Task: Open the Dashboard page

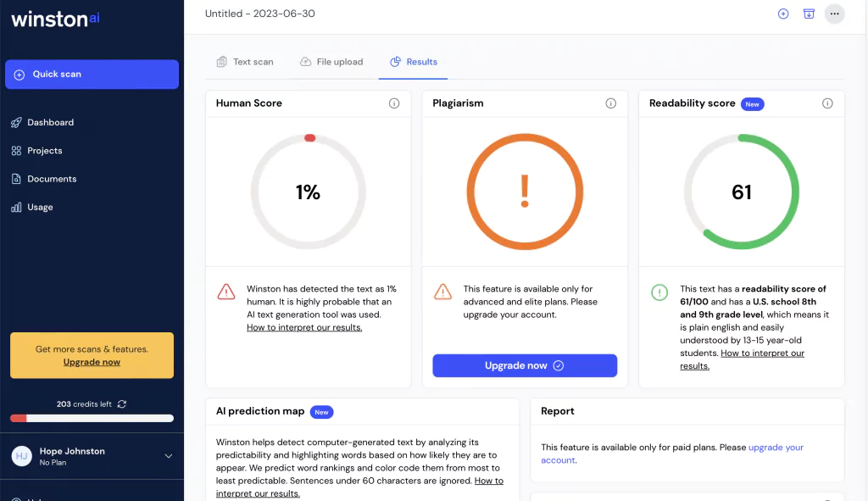Action: 50,122
